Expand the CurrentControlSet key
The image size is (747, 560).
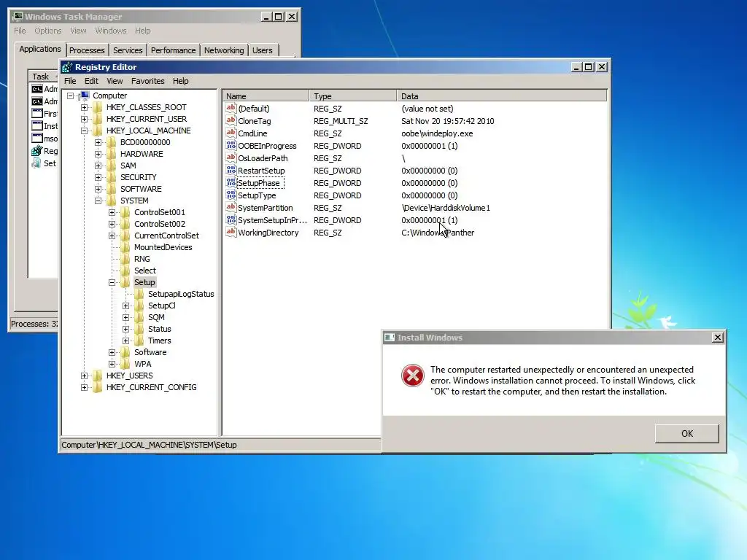pyautogui.click(x=112, y=236)
